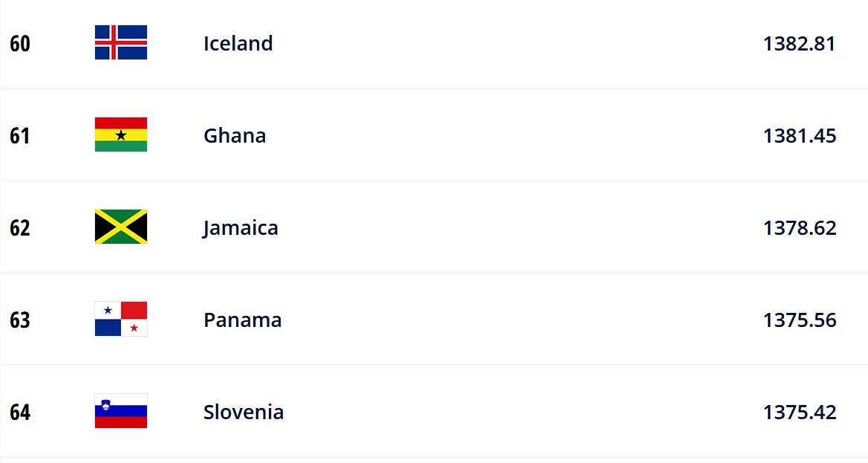The image size is (868, 463).
Task: Open the Panama team link
Action: click(243, 320)
